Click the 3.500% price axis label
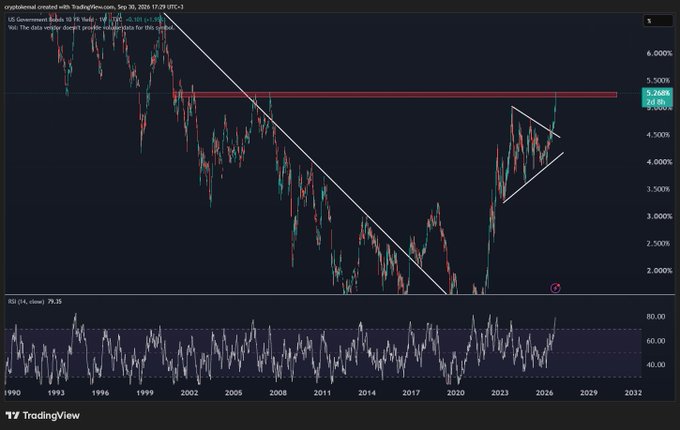The image size is (680, 430). point(659,189)
